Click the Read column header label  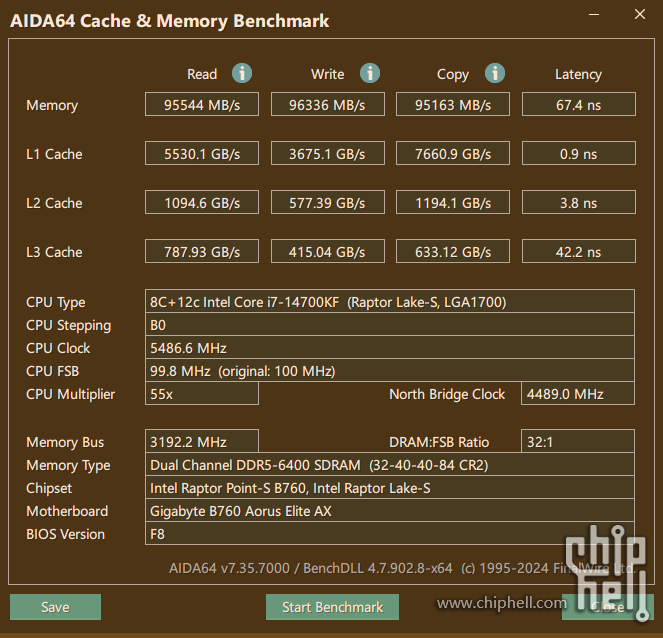tap(202, 74)
